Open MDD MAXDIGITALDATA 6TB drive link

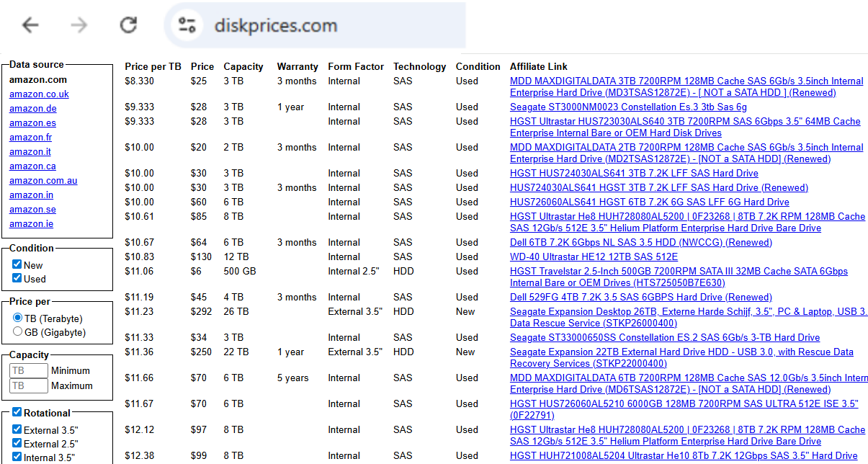[689, 383]
